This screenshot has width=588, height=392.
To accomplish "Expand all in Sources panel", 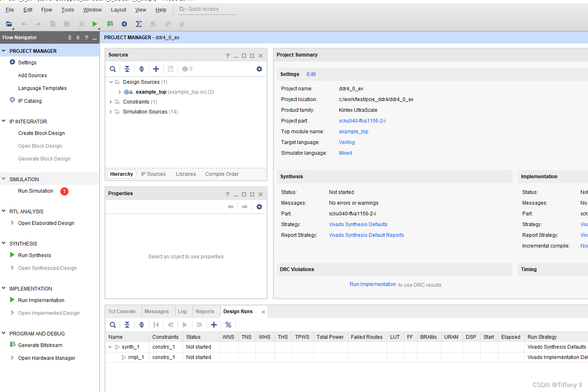I will click(x=142, y=69).
